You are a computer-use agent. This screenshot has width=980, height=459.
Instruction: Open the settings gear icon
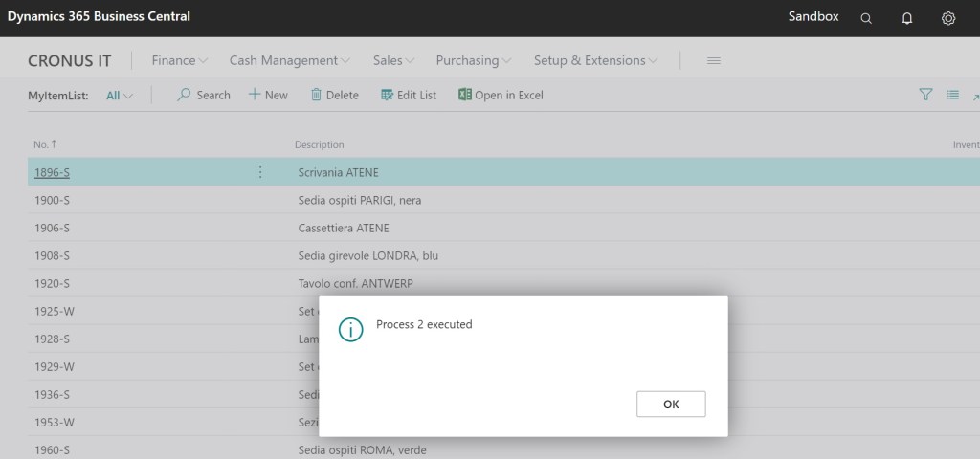(948, 18)
